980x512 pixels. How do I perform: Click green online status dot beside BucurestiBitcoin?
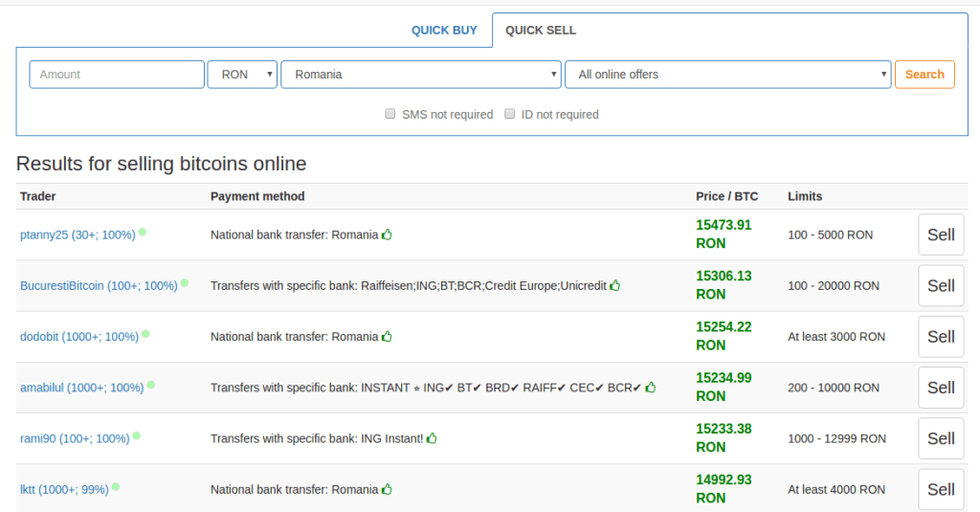point(185,282)
